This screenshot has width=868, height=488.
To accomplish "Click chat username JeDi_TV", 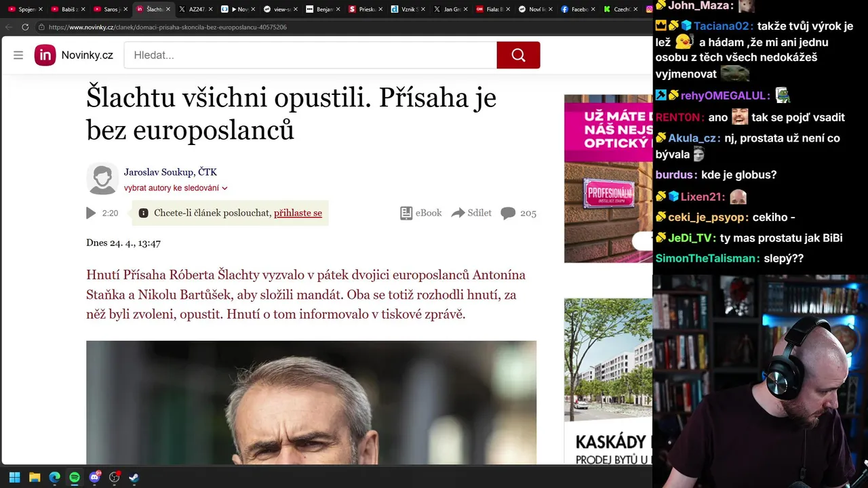I will [x=690, y=238].
